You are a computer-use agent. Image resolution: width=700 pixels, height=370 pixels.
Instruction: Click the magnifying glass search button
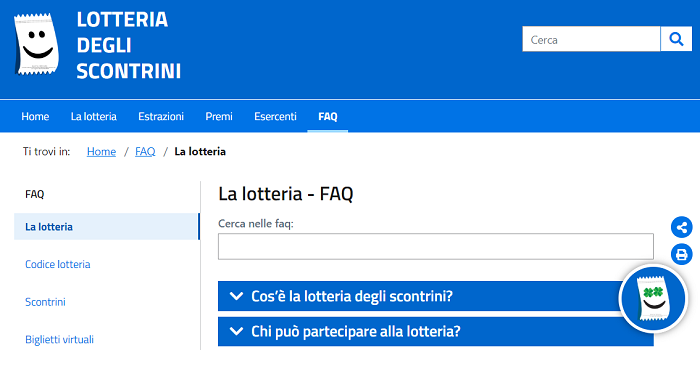pyautogui.click(x=676, y=39)
